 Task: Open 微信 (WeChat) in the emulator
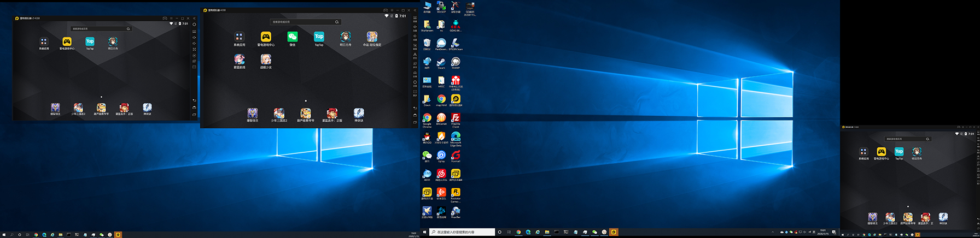click(293, 37)
